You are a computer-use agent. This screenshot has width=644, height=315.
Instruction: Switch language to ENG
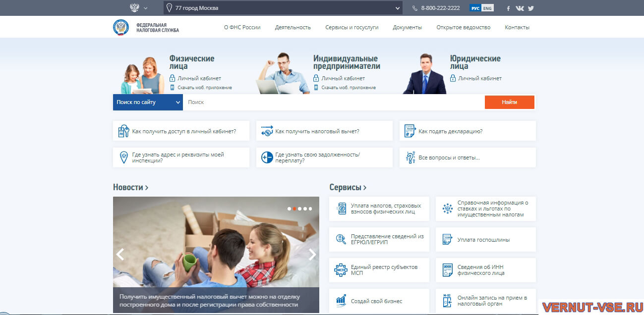pos(488,8)
